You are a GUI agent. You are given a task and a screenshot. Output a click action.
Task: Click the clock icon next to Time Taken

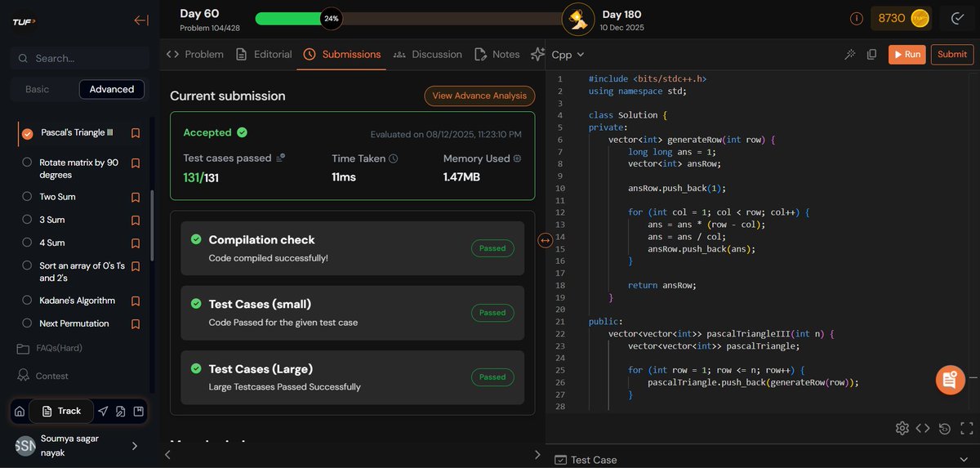[393, 158]
